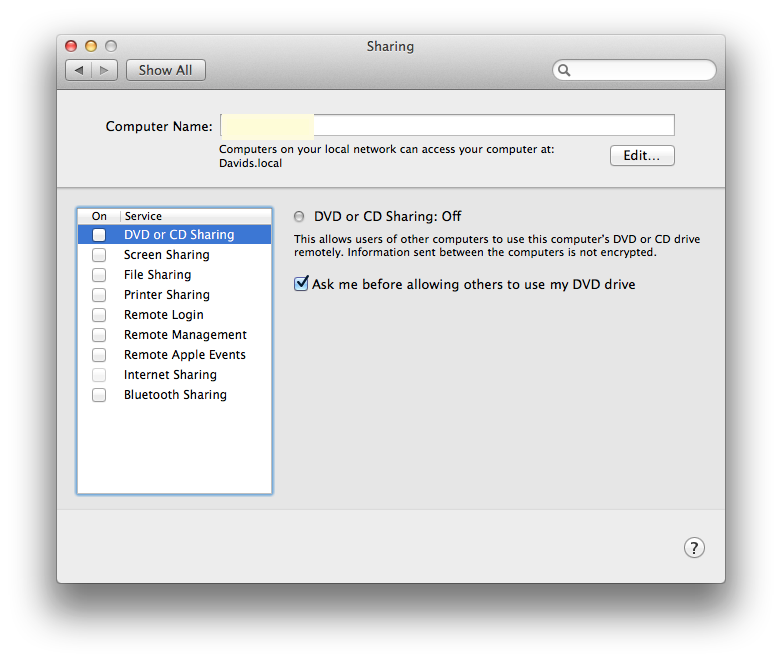This screenshot has height=662, width=782.
Task: Select Remote Management in the service list
Action: pos(175,335)
